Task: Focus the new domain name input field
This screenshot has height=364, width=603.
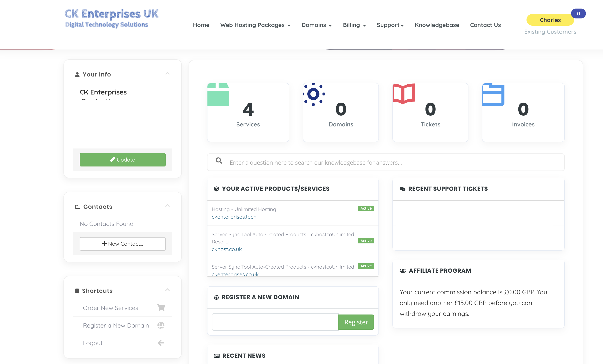Action: tap(275, 322)
